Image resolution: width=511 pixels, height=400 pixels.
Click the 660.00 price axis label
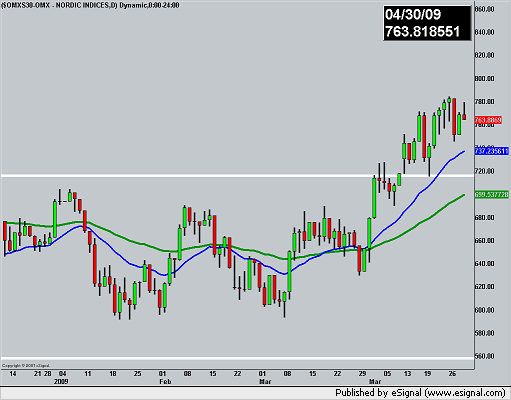point(484,241)
